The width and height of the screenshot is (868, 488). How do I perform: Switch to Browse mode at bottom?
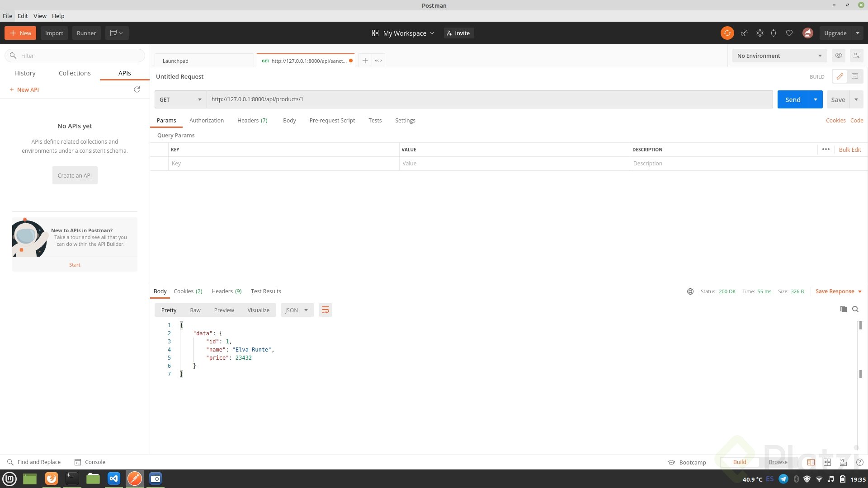point(778,462)
